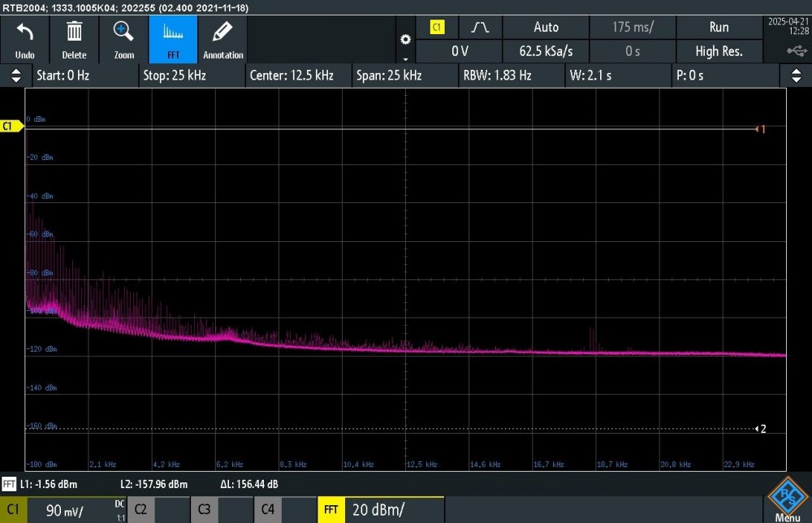Viewport: 812px width, 523px height.
Task: Click the Delete trash can icon
Action: (74, 33)
